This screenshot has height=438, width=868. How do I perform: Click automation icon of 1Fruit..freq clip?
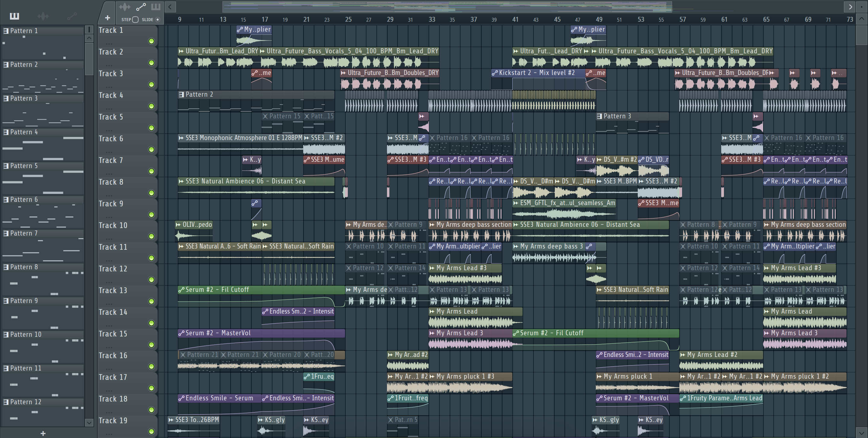[391, 398]
